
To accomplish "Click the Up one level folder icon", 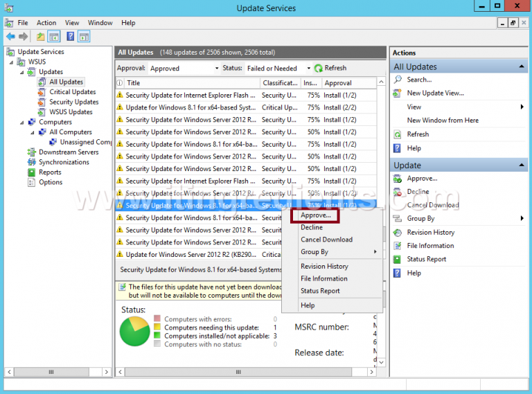I will pyautogui.click(x=41, y=36).
